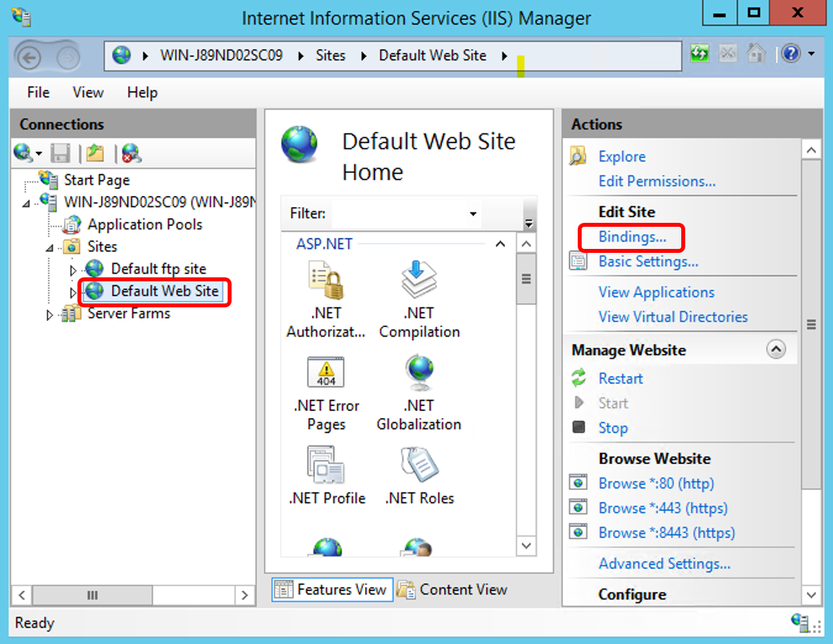Image resolution: width=833 pixels, height=644 pixels.
Task: Click the Back navigation arrow button
Action: 29,57
